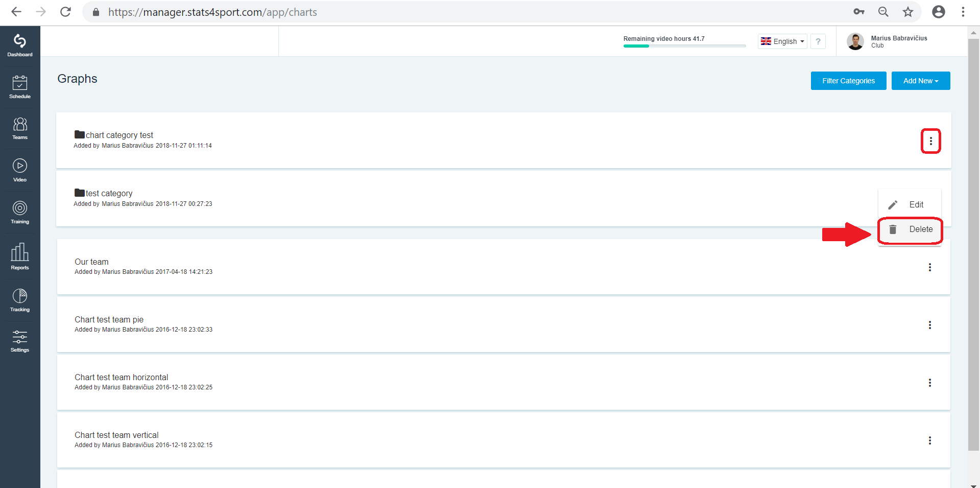
Task: Open Settings in the sidebar
Action: [20, 341]
